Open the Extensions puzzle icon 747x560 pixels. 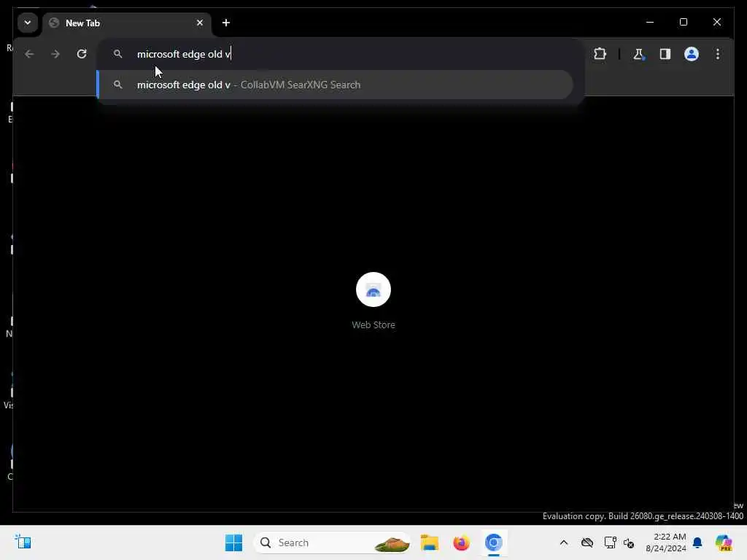tap(600, 54)
